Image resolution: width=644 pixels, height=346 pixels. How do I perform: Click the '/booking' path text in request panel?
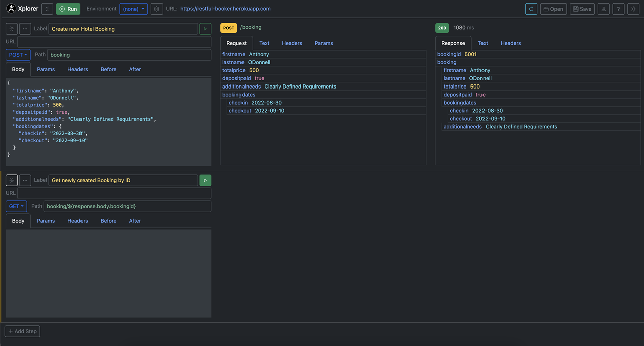coord(251,27)
